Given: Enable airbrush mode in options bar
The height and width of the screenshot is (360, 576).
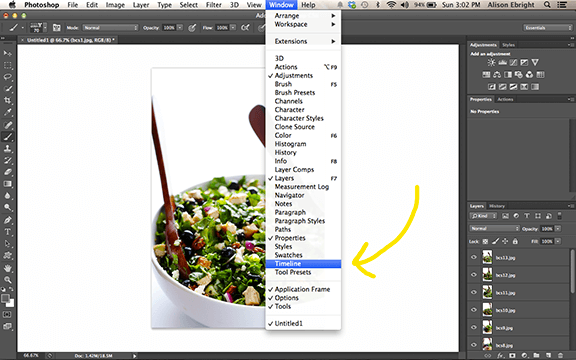Looking at the screenshot, I should [245, 28].
